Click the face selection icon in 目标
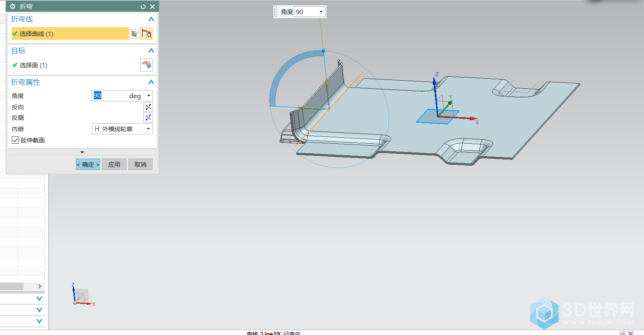Image resolution: width=644 pixels, height=335 pixels. [147, 65]
